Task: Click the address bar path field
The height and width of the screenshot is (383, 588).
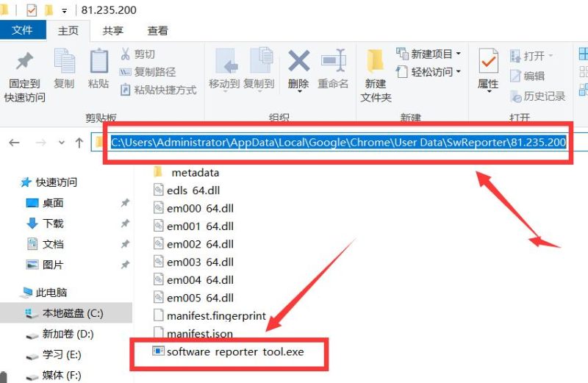Action: pyautogui.click(x=338, y=143)
